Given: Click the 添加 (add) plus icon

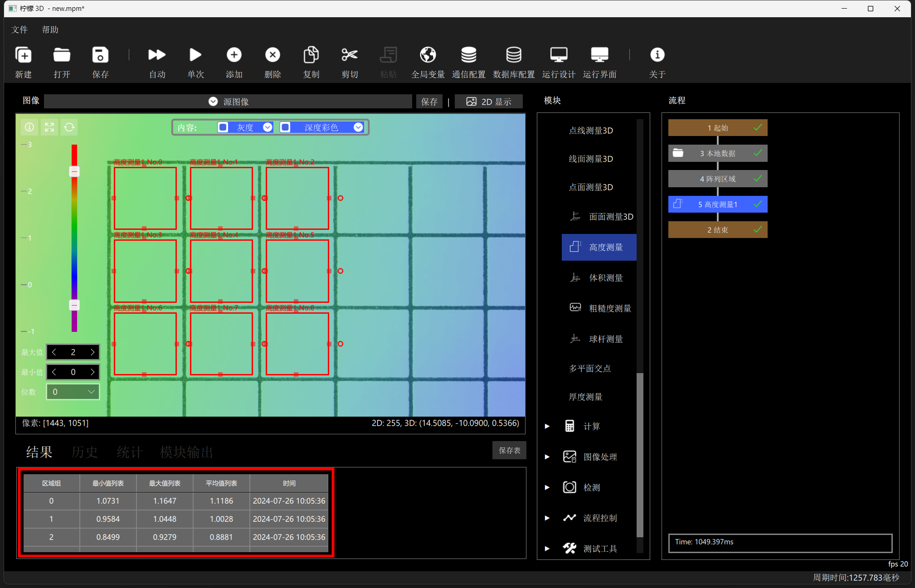Looking at the screenshot, I should pyautogui.click(x=234, y=55).
